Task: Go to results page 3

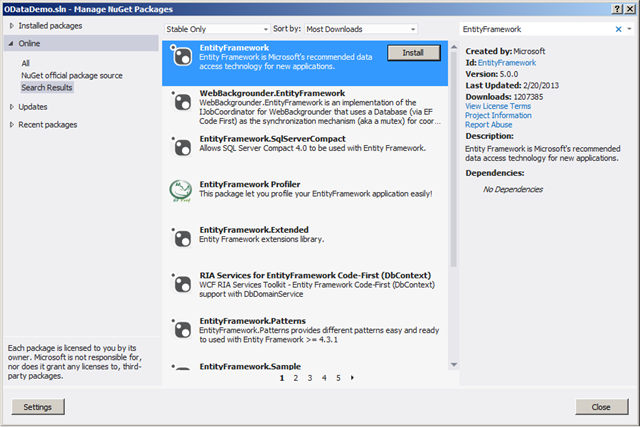Action: [310, 378]
